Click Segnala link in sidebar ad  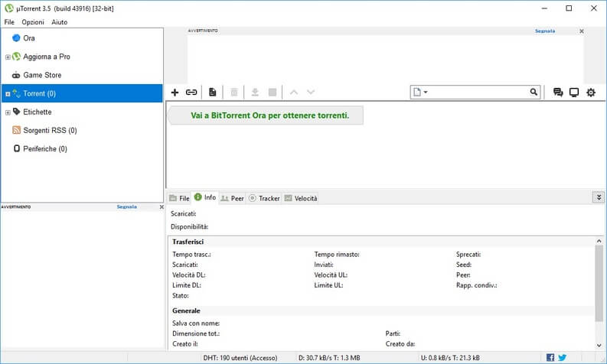(126, 207)
